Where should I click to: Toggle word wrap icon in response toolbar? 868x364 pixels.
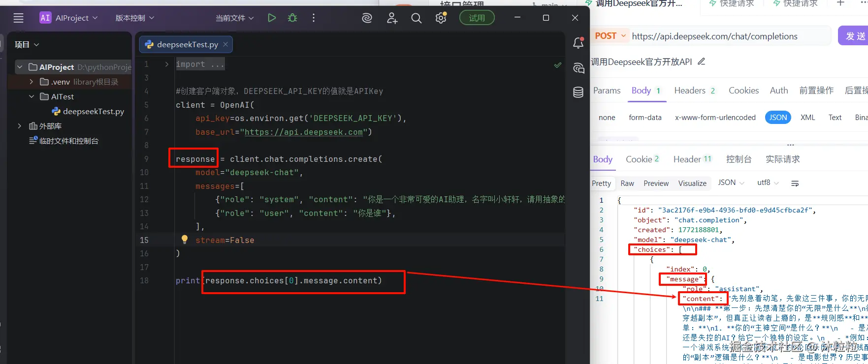795,183
